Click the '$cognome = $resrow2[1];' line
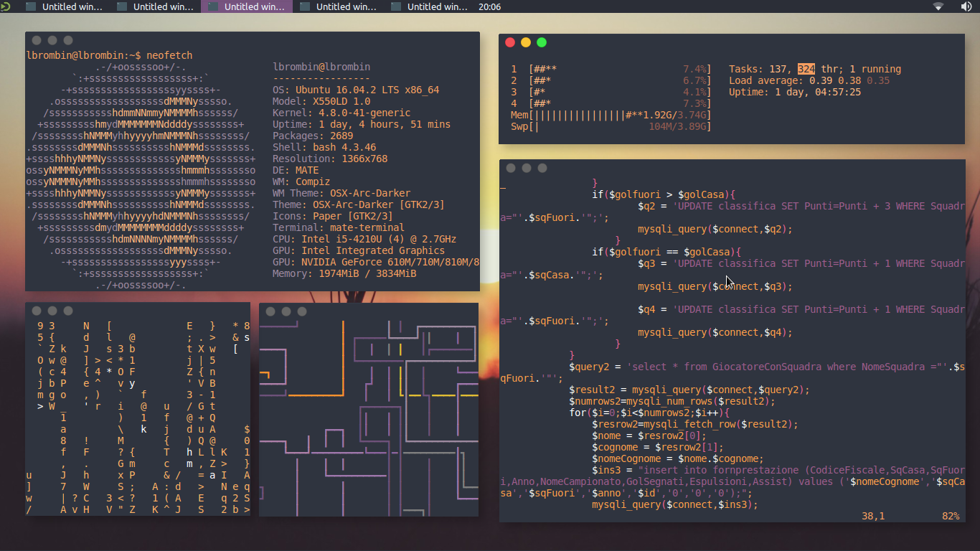The width and height of the screenshot is (980, 551). tap(658, 447)
